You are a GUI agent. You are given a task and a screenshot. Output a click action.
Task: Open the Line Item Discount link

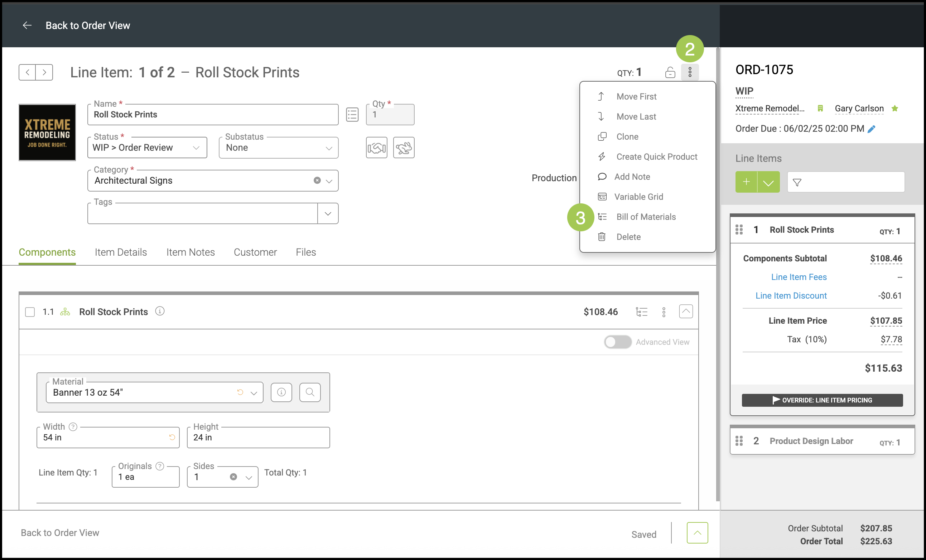(791, 296)
